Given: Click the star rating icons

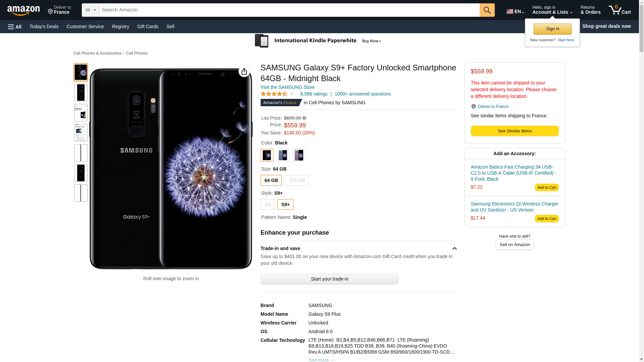Looking at the screenshot, I should [x=274, y=94].
